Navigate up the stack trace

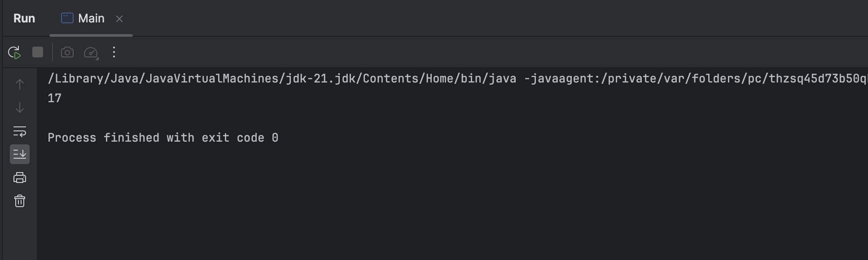click(x=20, y=84)
